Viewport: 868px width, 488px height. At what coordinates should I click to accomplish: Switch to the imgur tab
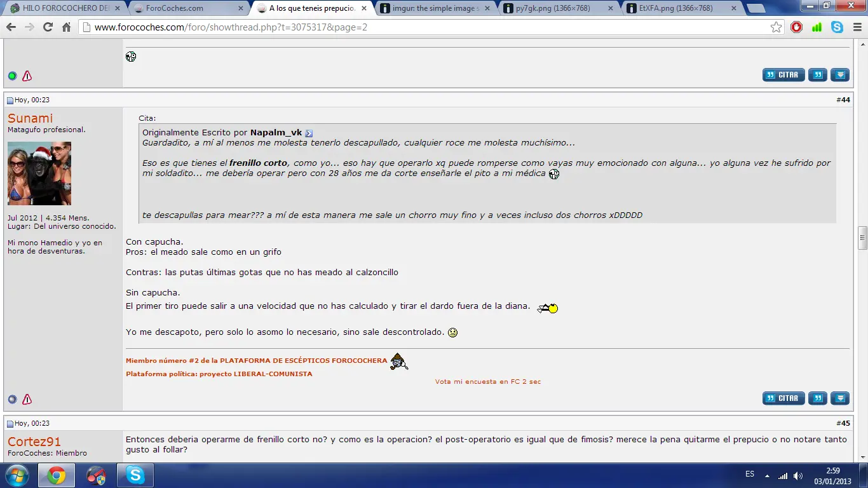435,8
